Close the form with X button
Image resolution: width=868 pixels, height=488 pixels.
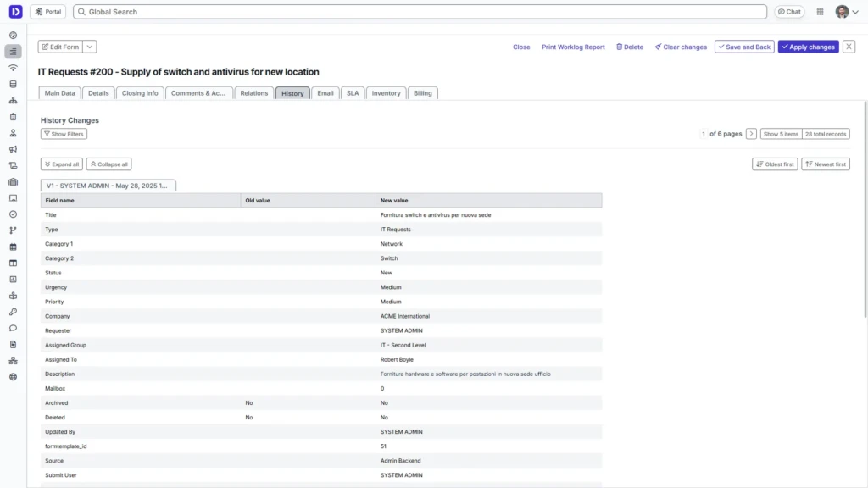point(849,47)
